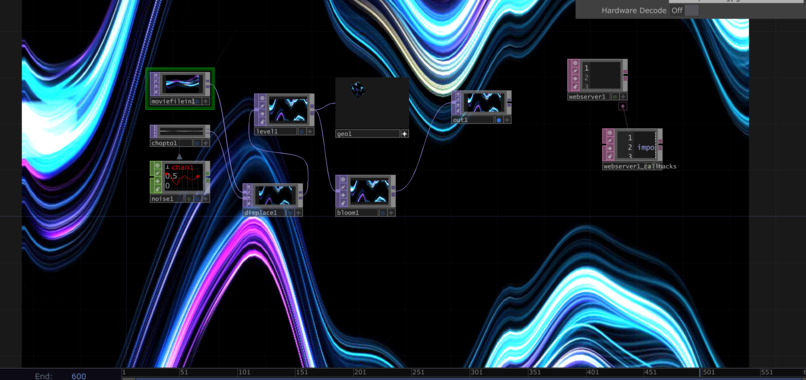Toggle the viewer flag on webserver1 node
The image size is (806, 380).
pyautogui.click(x=575, y=64)
